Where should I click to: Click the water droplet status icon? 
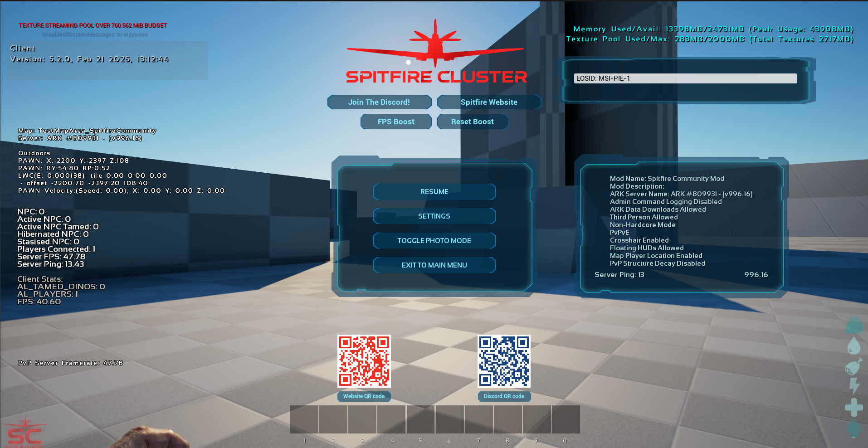[854, 346]
